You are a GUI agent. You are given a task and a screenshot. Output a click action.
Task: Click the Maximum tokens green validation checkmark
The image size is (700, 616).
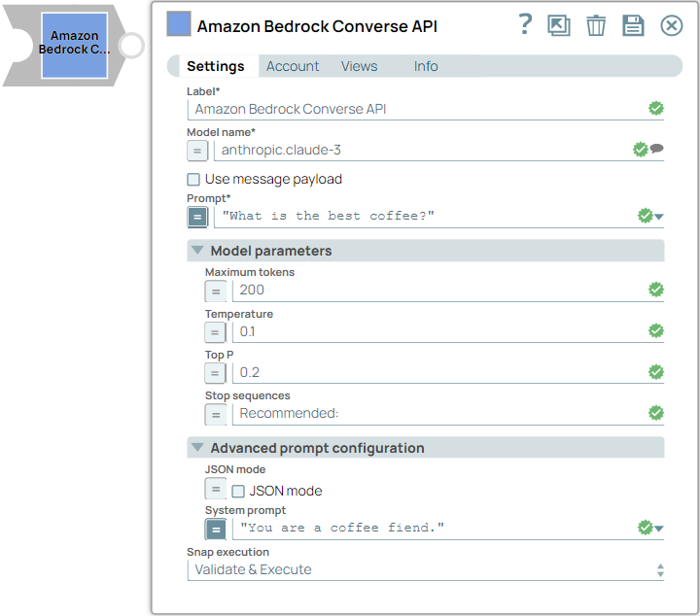coord(656,289)
